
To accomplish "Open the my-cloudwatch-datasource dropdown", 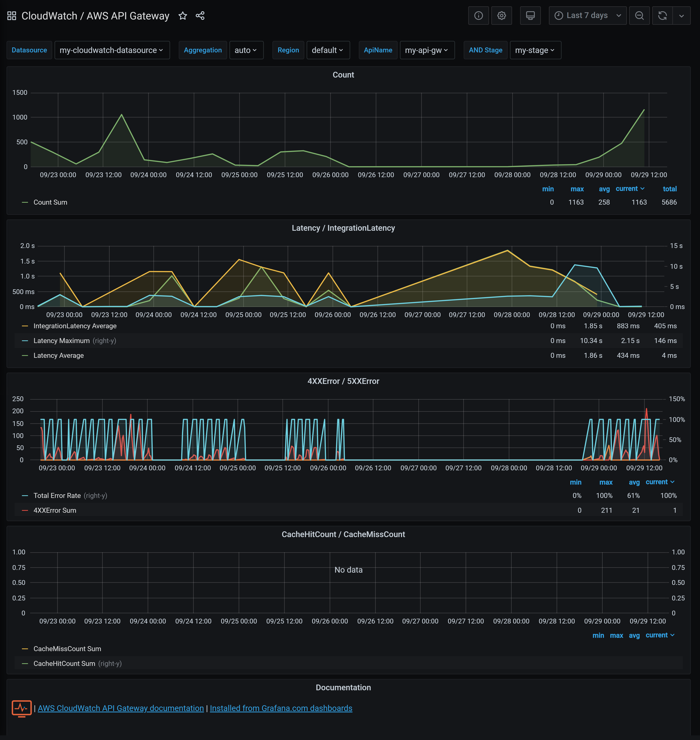I will (x=112, y=50).
